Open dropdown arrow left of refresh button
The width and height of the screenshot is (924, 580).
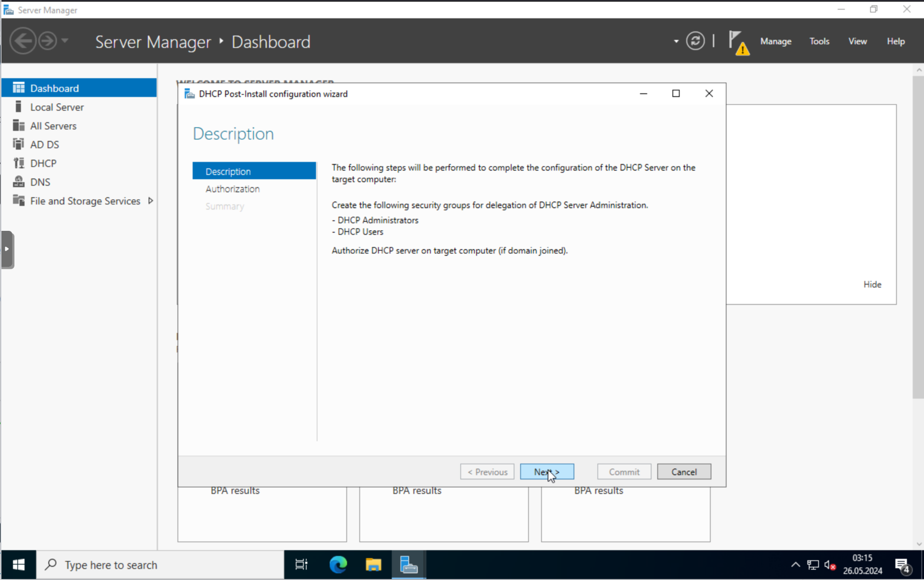click(676, 41)
